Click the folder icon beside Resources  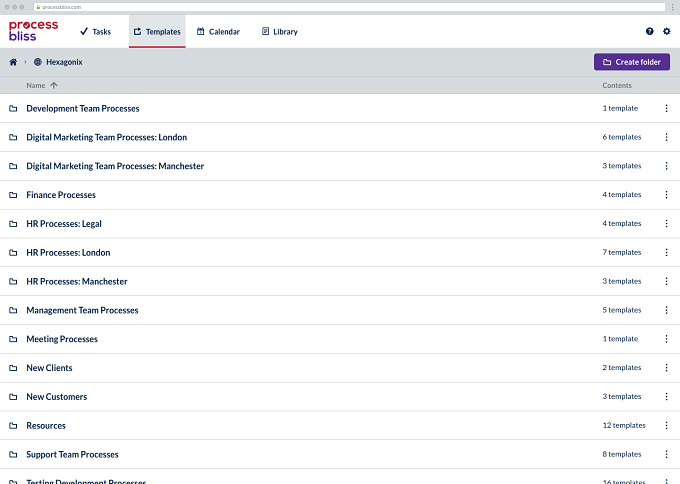pyautogui.click(x=13, y=425)
